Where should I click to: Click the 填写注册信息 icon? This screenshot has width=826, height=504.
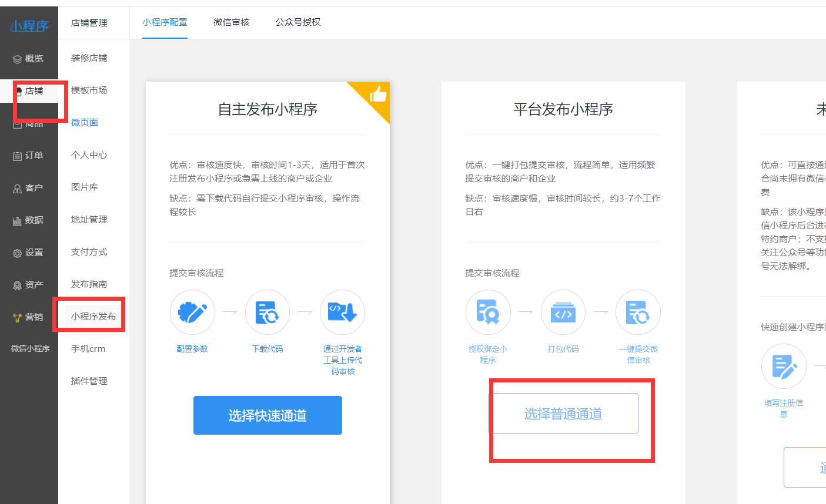pyautogui.click(x=784, y=366)
